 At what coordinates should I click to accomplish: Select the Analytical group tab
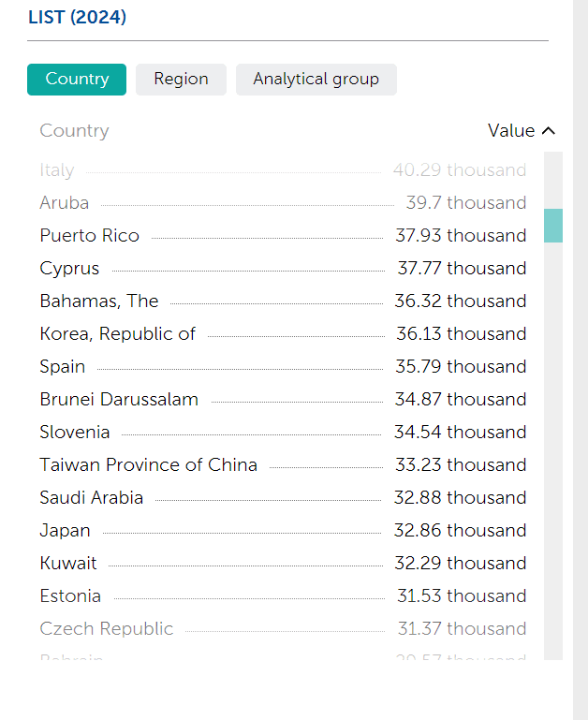pyautogui.click(x=316, y=80)
